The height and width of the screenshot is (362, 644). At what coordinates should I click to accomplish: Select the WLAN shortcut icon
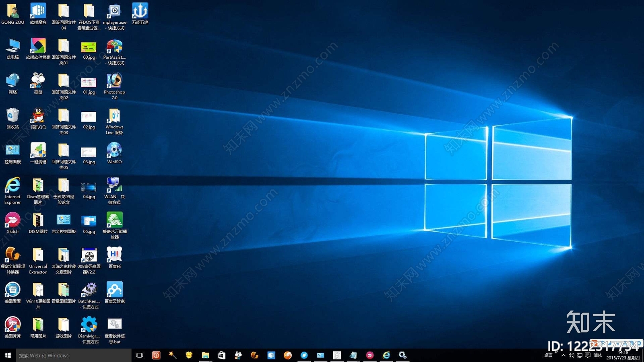coord(115,191)
